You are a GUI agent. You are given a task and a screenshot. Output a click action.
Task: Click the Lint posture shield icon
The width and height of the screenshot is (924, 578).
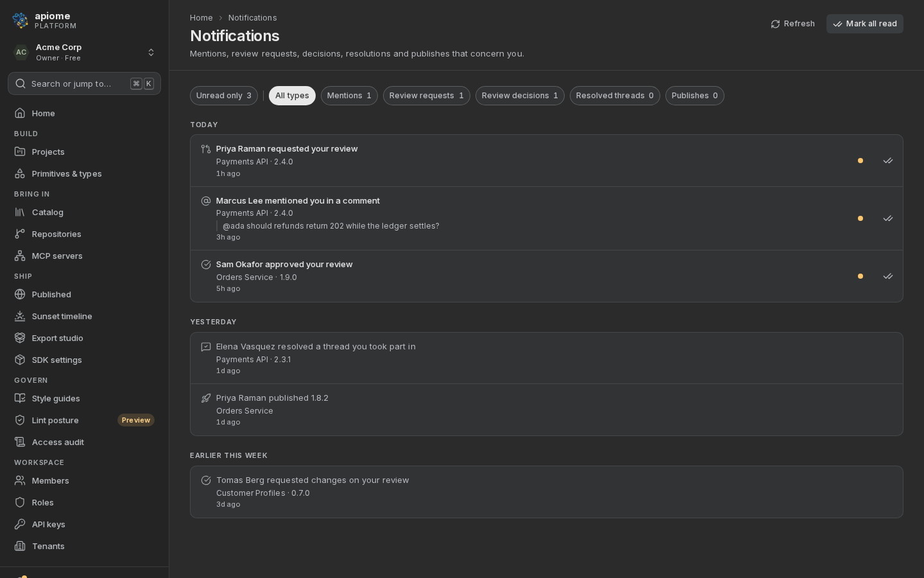tap(20, 420)
